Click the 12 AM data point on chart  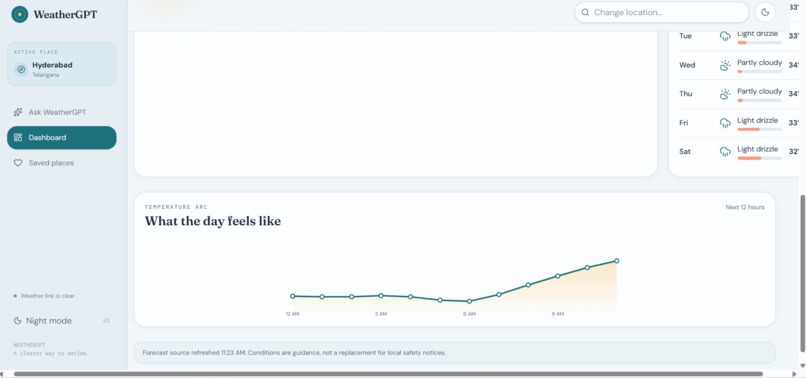tap(292, 296)
